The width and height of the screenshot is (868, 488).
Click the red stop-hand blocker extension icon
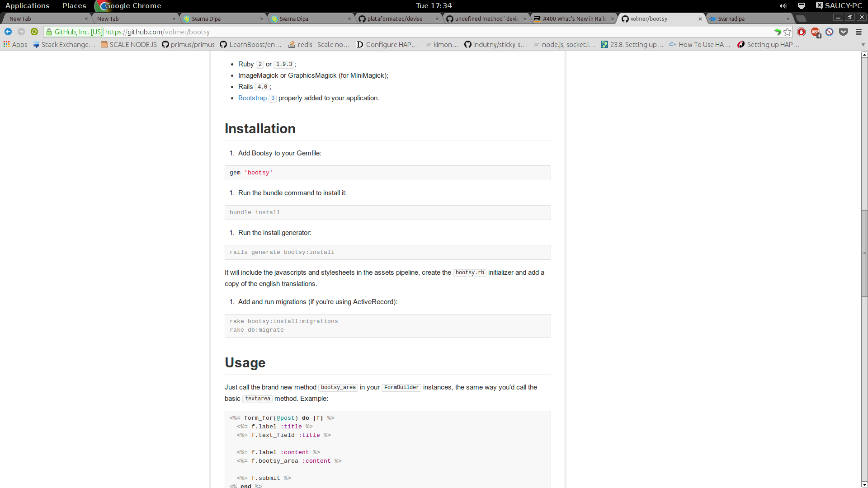click(x=801, y=32)
